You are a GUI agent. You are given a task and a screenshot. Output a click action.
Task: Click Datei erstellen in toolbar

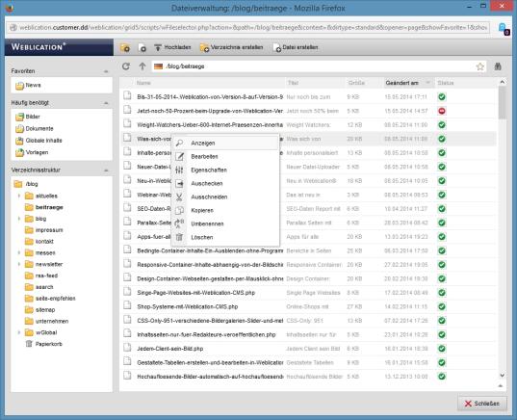pyautogui.click(x=296, y=47)
